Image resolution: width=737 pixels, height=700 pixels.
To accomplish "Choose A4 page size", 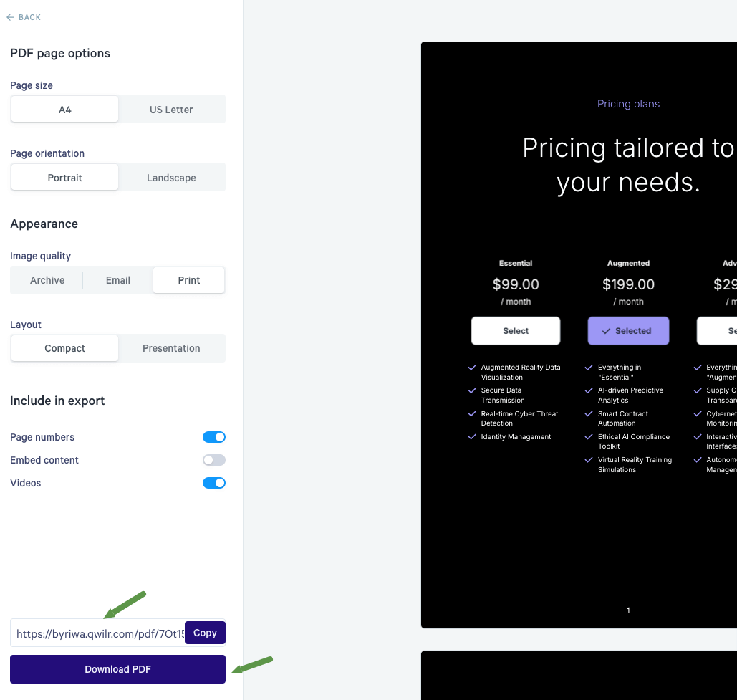I will pos(65,110).
